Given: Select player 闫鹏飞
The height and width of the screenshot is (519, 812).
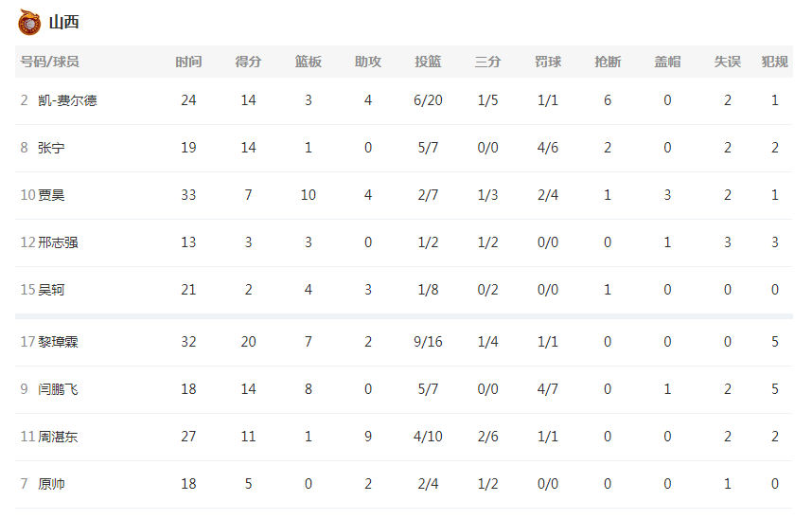Looking at the screenshot, I should click(58, 389).
